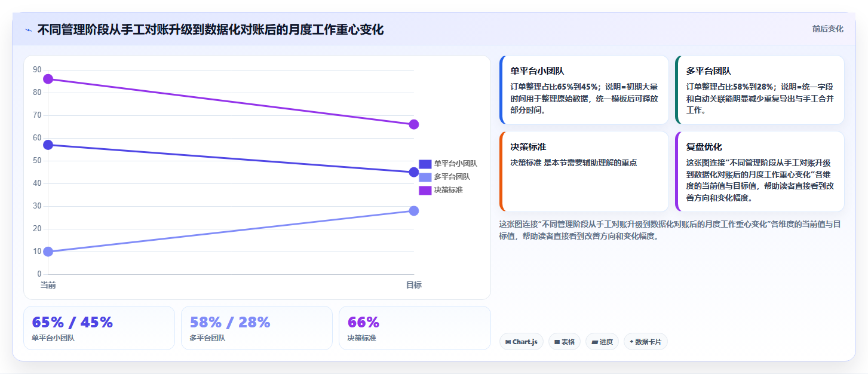Open the 66% 决策标准 stat card

click(x=415, y=328)
